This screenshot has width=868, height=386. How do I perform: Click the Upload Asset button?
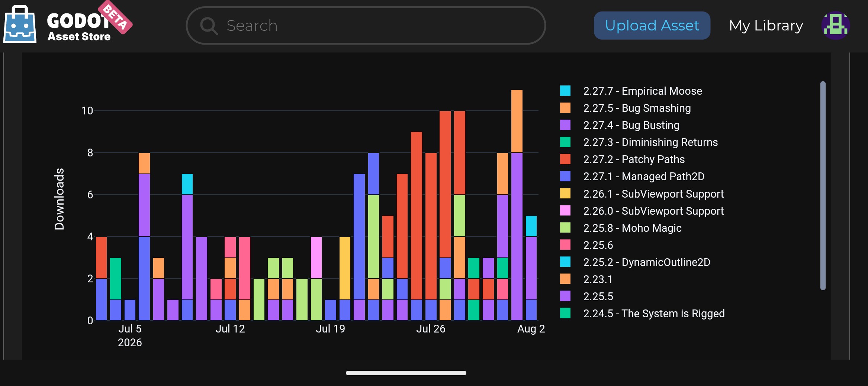coord(652,26)
